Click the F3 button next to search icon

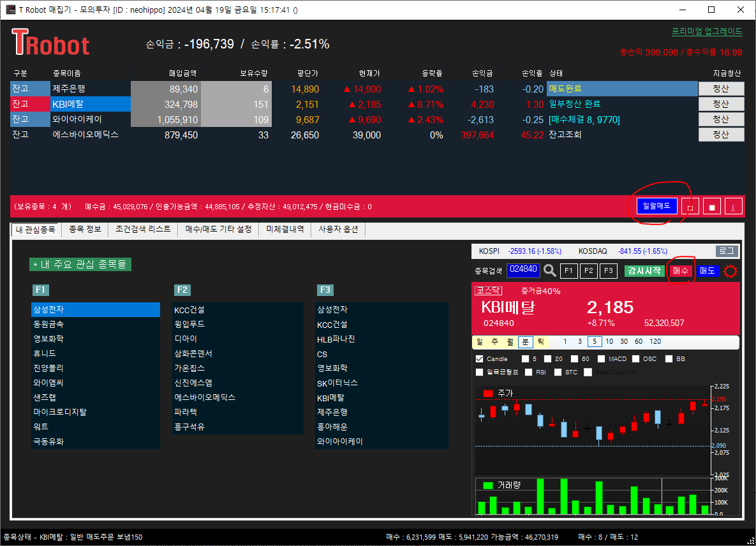pos(609,271)
